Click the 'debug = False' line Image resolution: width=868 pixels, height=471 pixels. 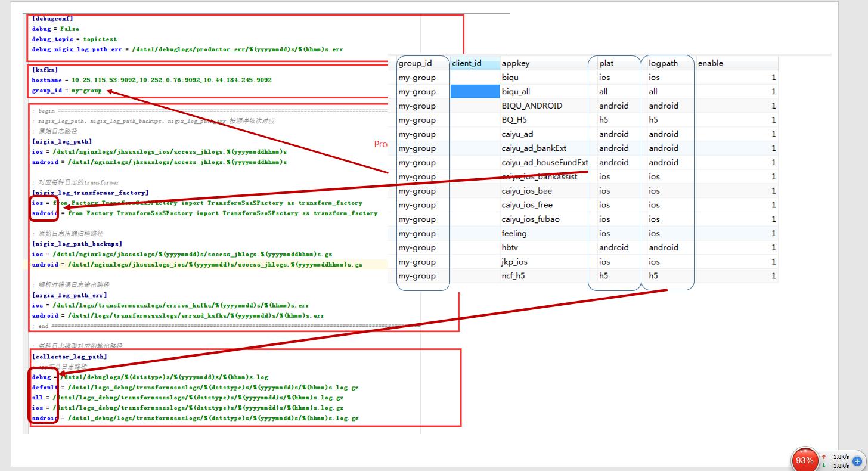click(x=55, y=29)
